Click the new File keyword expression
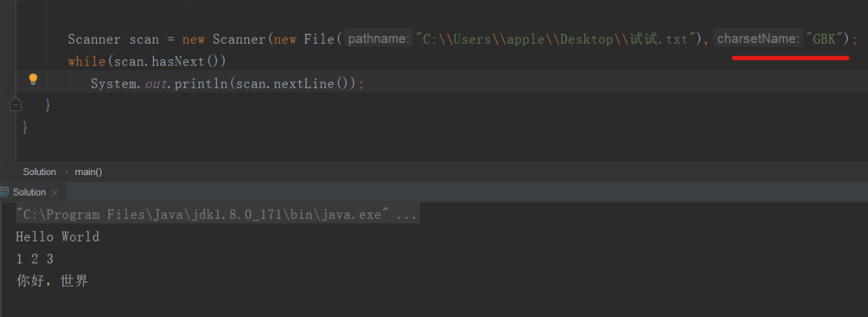This screenshot has width=868, height=317. click(x=303, y=40)
